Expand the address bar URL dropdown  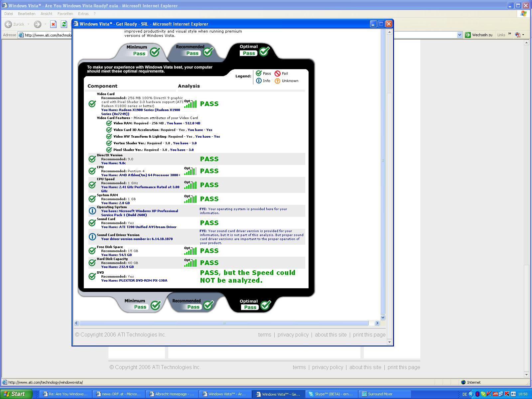click(x=460, y=35)
